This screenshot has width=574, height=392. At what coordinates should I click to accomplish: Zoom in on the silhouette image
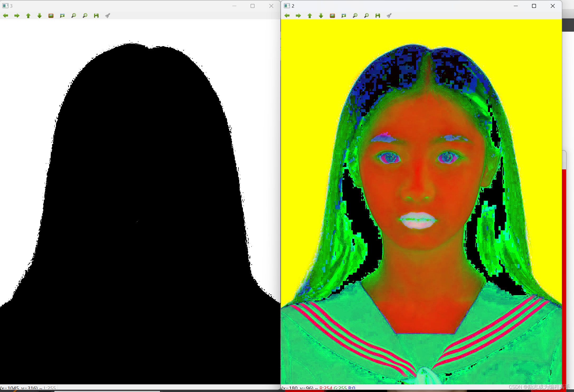tap(74, 16)
